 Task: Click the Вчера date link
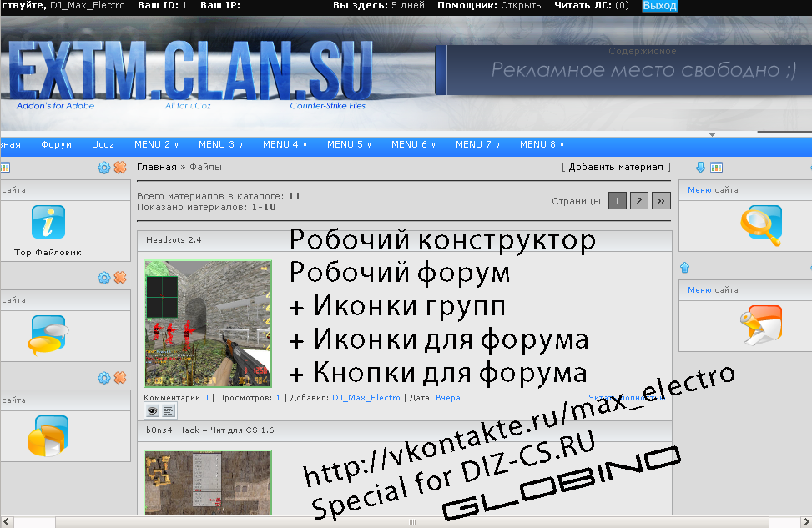pyautogui.click(x=448, y=398)
